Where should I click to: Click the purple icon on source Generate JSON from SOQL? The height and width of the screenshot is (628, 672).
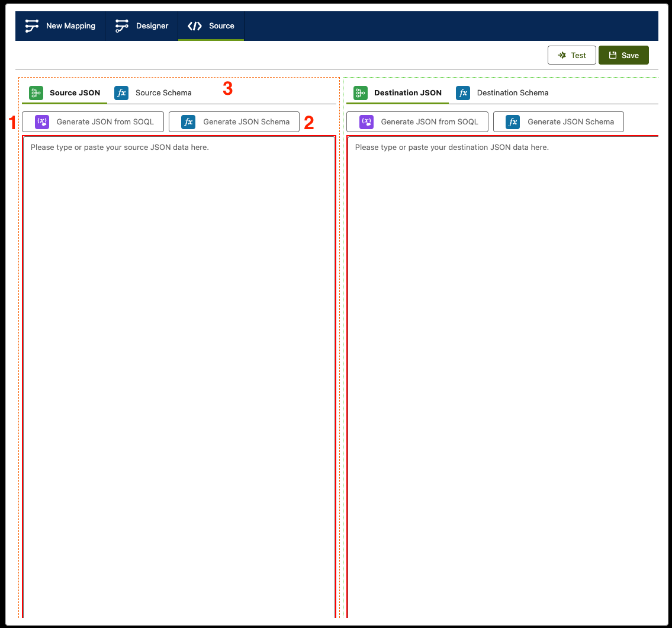coord(42,121)
